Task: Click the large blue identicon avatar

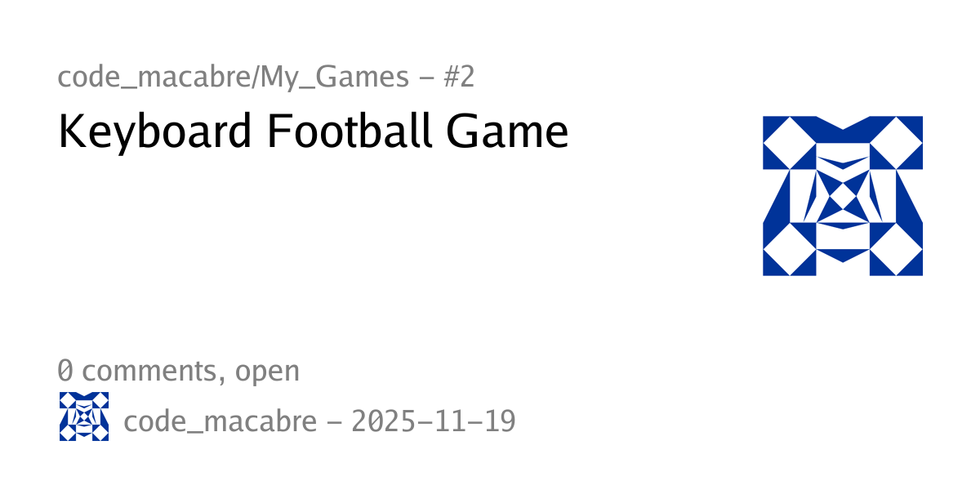Action: [x=842, y=196]
